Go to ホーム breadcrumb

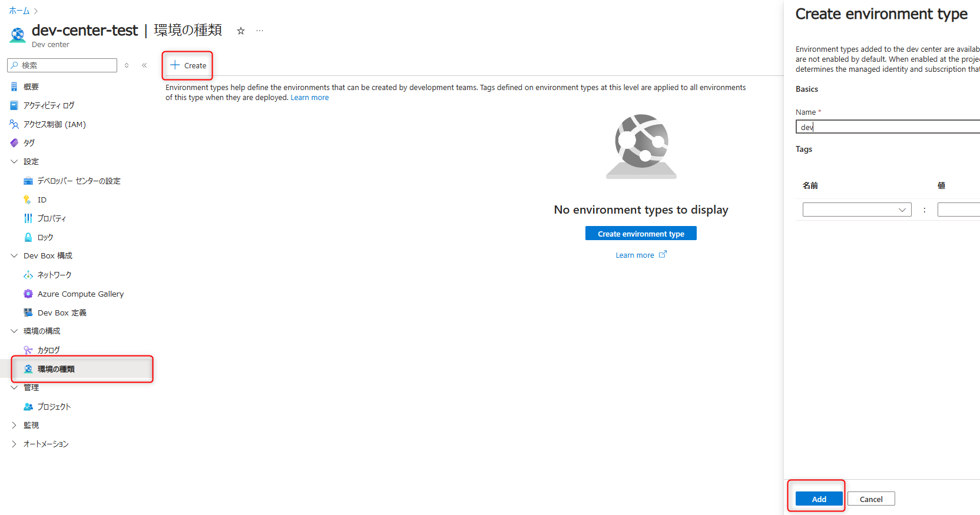(19, 11)
